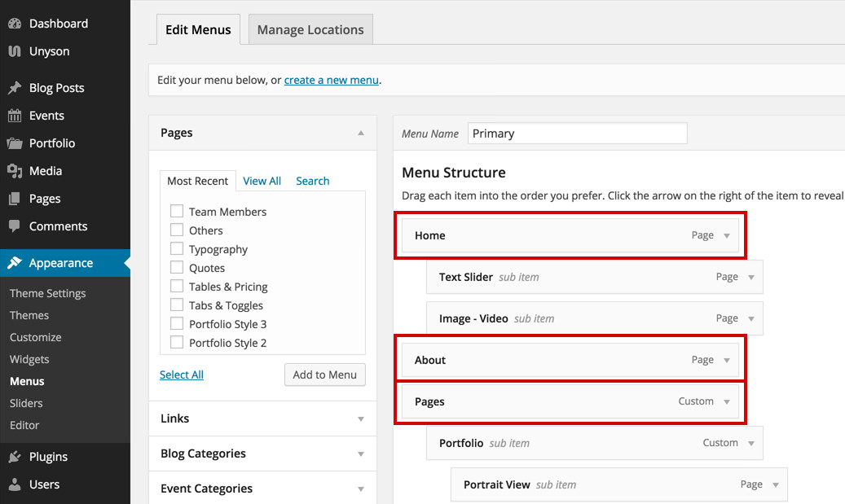Enable the Typography checkbox

click(x=177, y=249)
